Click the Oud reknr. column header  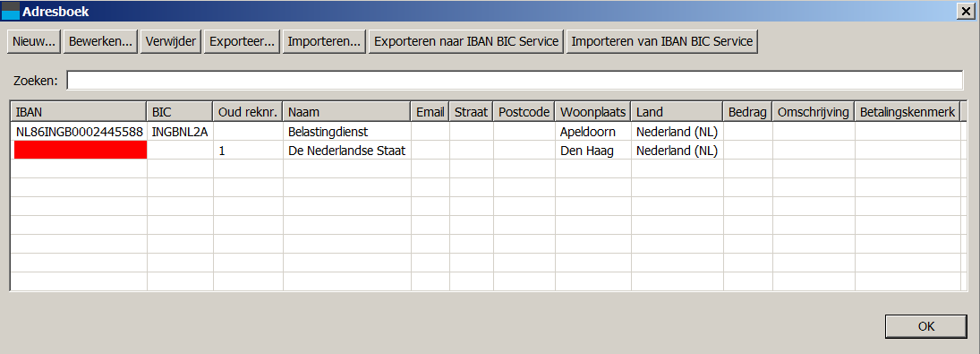(248, 112)
